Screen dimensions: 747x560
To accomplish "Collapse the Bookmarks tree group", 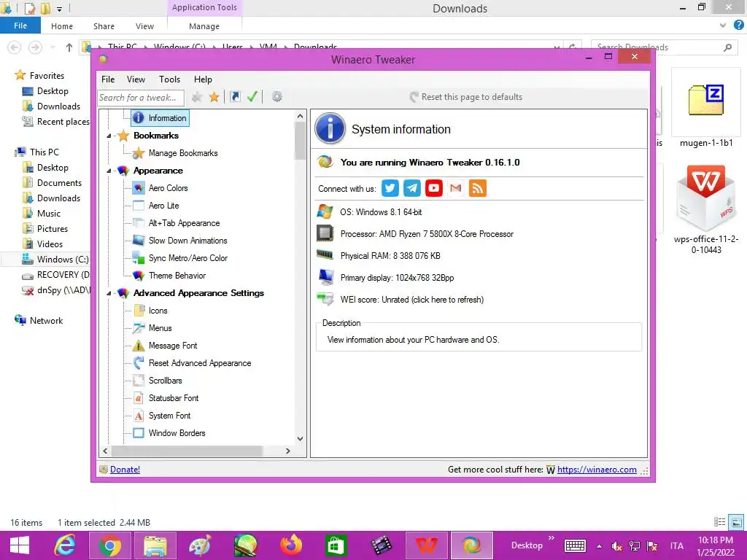I will point(109,136).
